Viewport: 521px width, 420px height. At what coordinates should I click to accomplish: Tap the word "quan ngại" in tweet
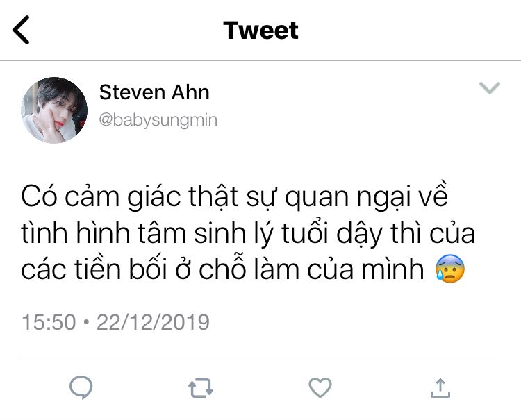coord(351,198)
